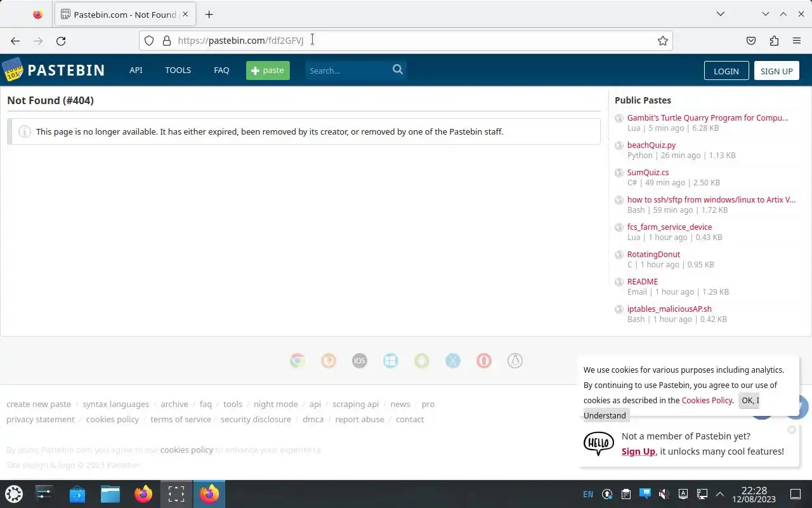Image resolution: width=812 pixels, height=508 pixels.
Task: Open the TOOLS menu item
Action: (178, 70)
